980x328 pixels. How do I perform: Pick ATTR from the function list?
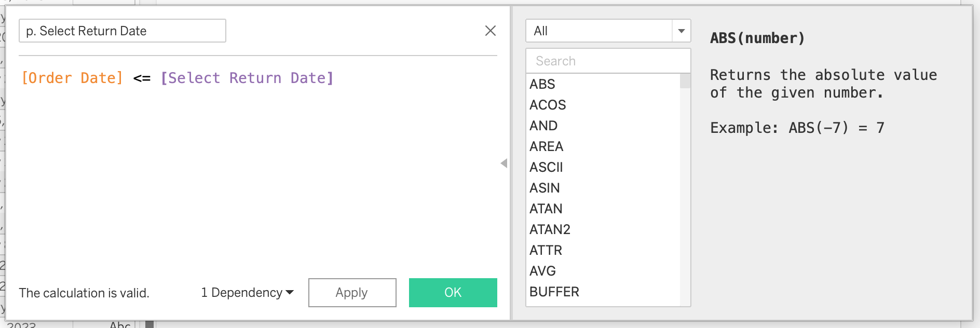pyautogui.click(x=546, y=250)
